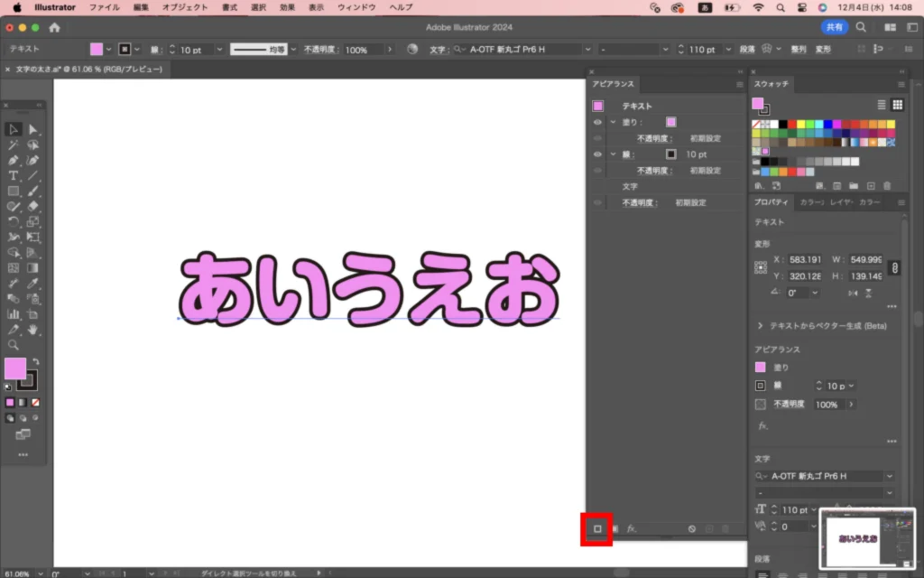Click Add New Stroke icon in Appearance panel
This screenshot has width=924, height=578.
coord(597,528)
